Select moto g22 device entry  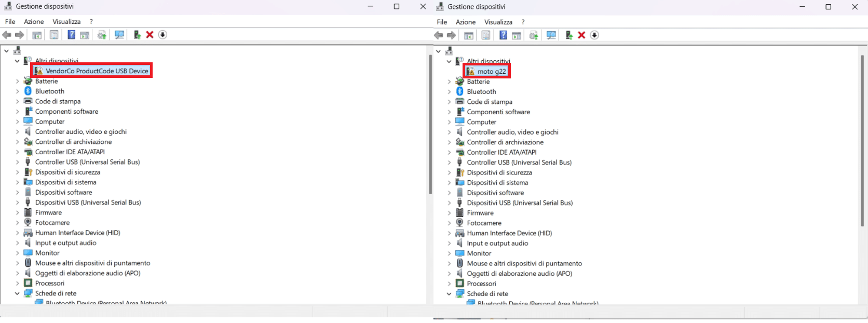491,72
